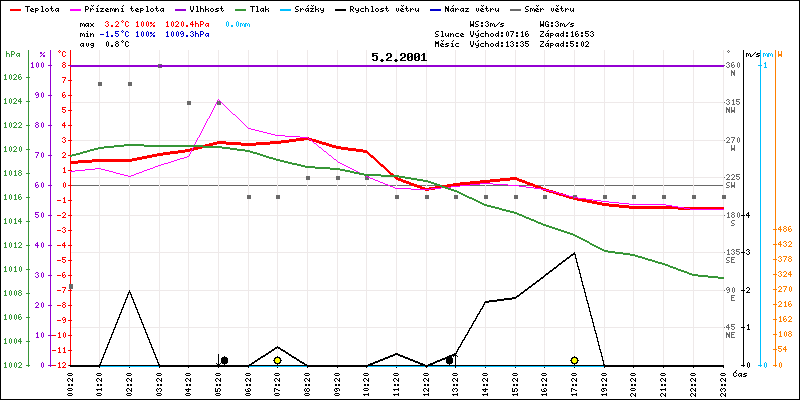Click the hPa pressure axis label
800x400 pixels.
(x=11, y=52)
